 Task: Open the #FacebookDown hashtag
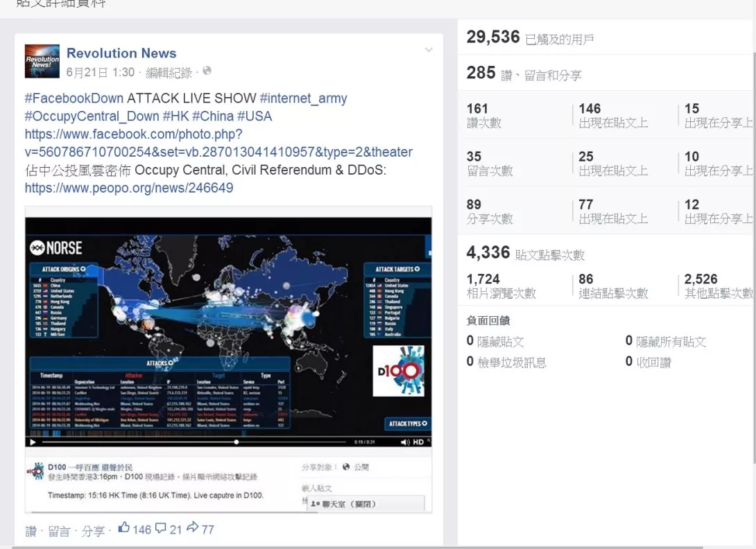74,98
